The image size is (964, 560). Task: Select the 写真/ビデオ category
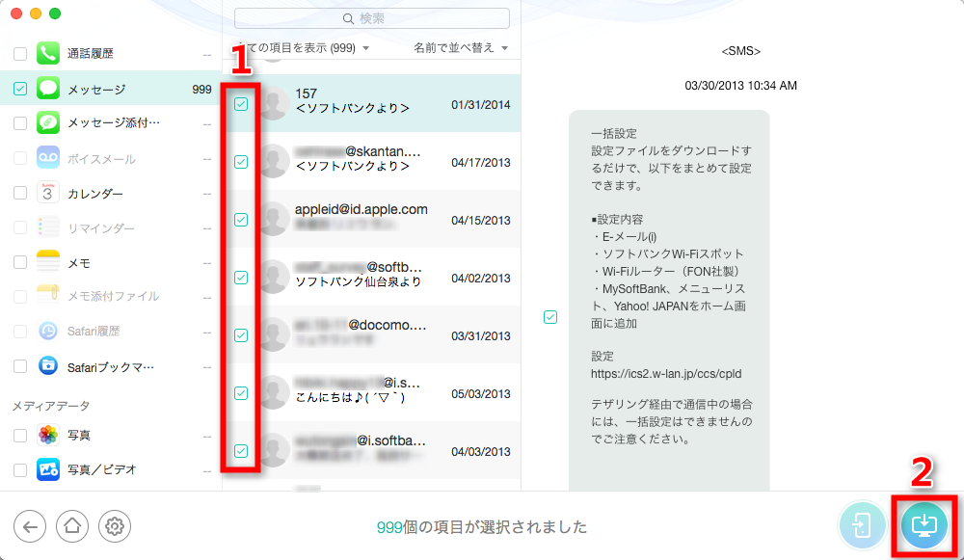[x=111, y=470]
